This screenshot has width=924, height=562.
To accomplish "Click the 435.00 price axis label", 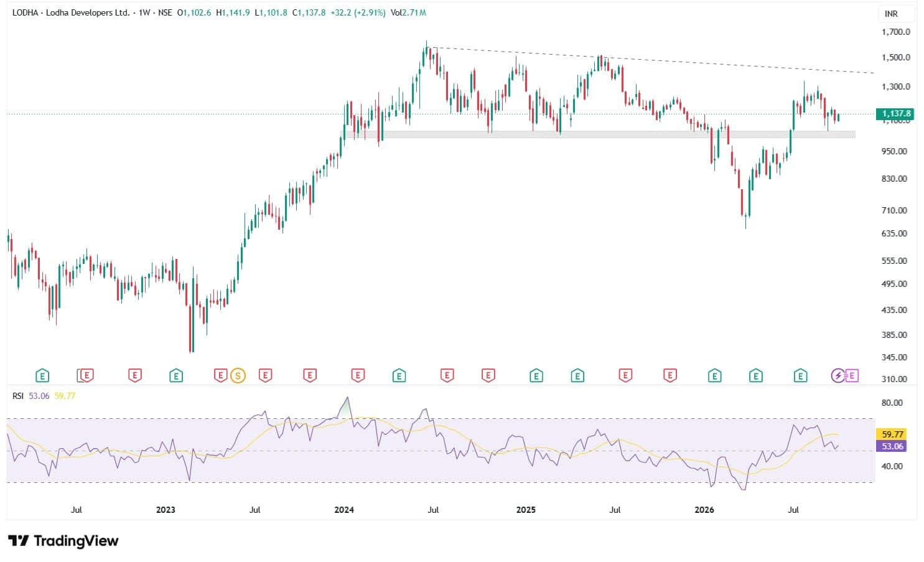I will (894, 310).
